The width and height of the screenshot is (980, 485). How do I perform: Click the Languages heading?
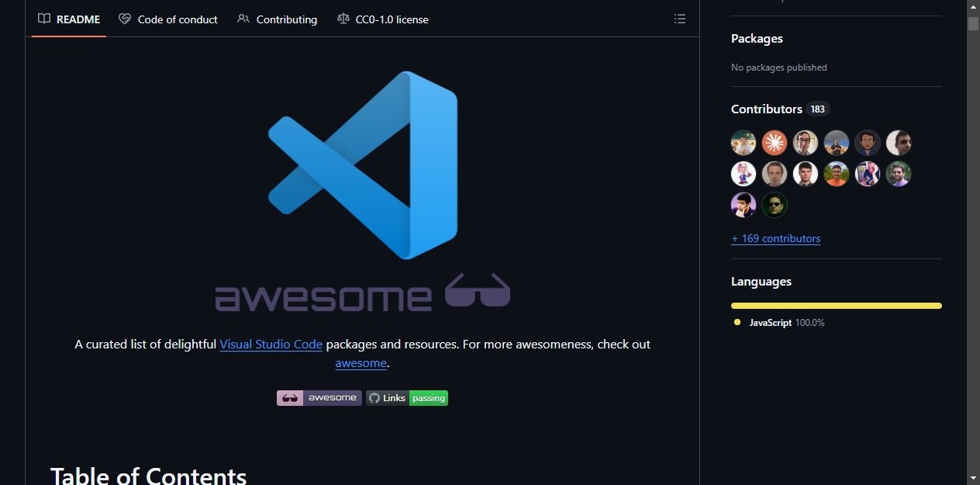tap(761, 282)
